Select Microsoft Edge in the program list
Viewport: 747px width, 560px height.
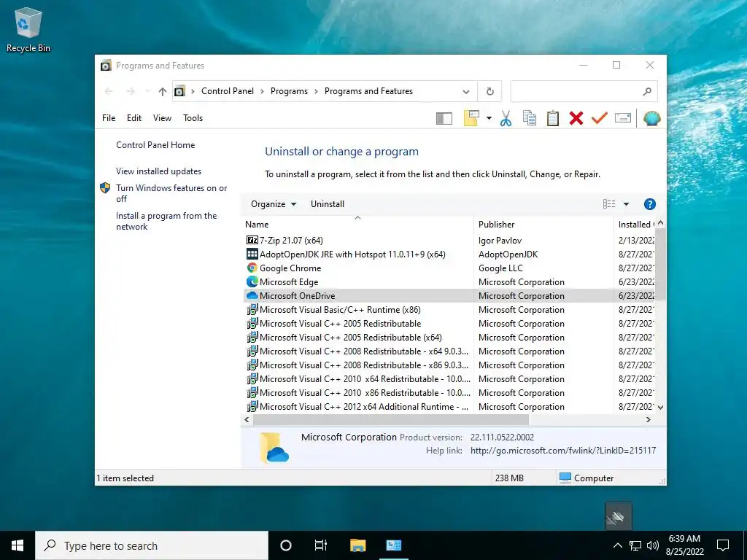289,282
